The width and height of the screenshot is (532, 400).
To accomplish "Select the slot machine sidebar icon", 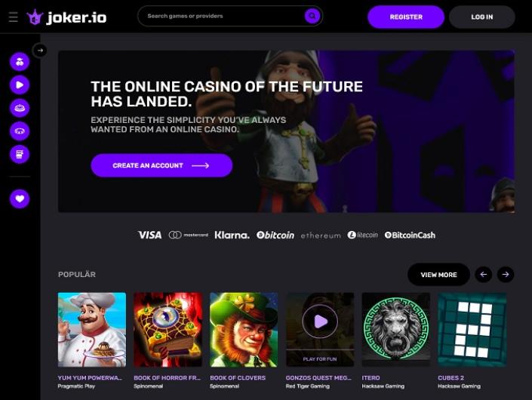I will pos(20,155).
